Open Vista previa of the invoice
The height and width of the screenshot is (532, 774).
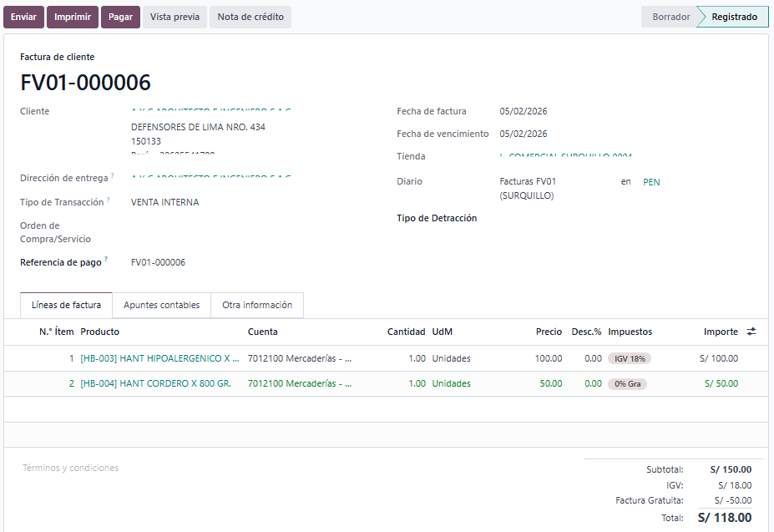point(175,18)
